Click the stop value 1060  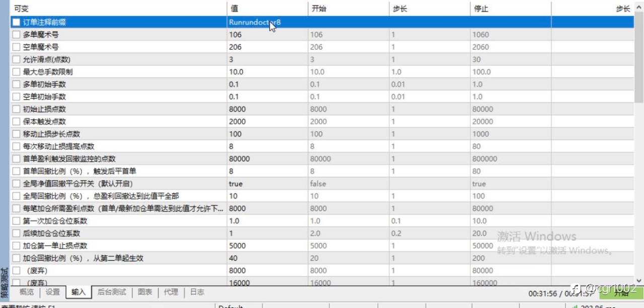tap(480, 35)
